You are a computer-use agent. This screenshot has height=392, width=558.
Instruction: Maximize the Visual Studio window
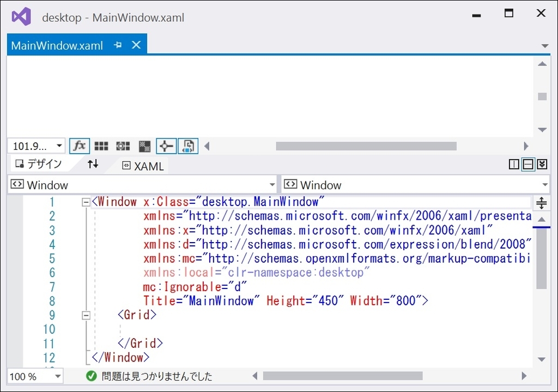tap(509, 13)
